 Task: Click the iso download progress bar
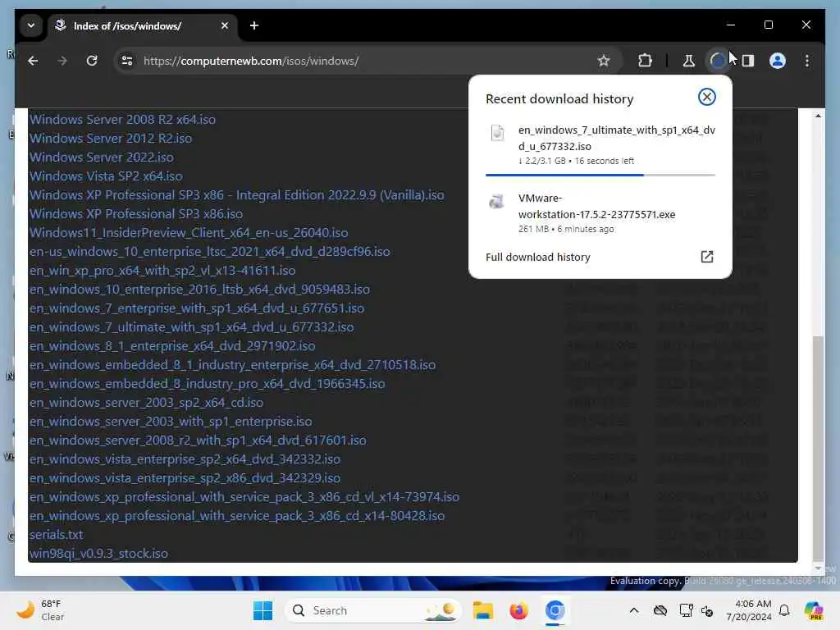coord(600,175)
